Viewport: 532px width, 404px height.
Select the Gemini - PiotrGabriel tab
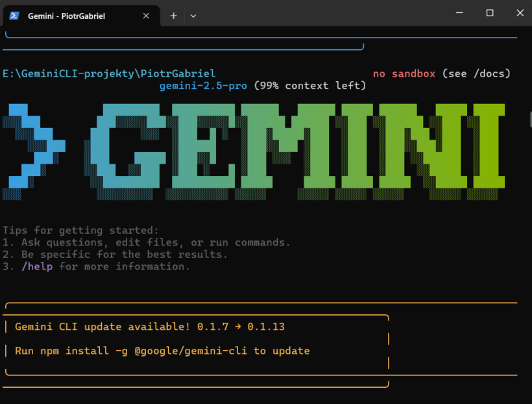(x=82, y=16)
